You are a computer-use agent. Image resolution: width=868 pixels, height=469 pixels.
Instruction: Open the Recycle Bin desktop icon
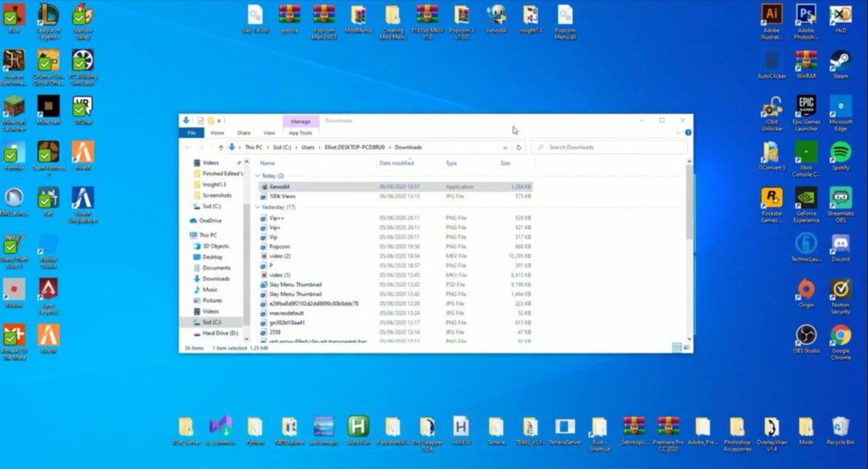[x=840, y=428]
